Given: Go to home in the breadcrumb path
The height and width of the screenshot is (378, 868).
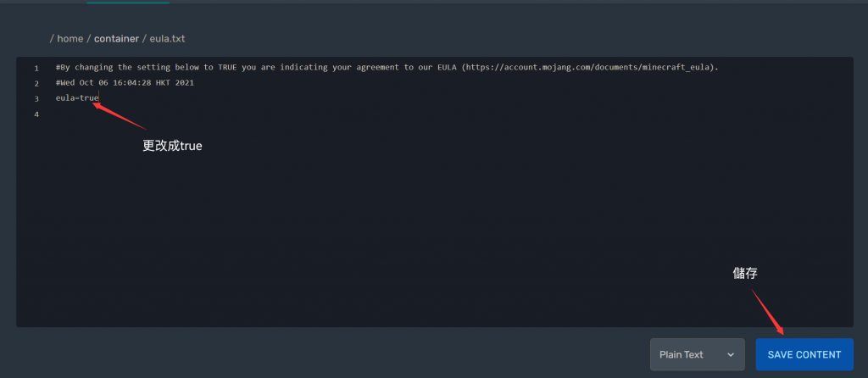Looking at the screenshot, I should click(x=70, y=39).
